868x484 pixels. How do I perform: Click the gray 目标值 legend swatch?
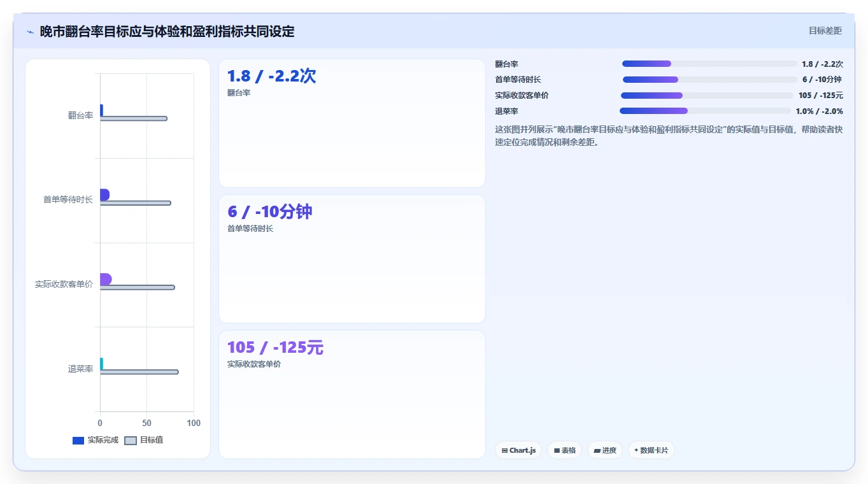point(130,441)
